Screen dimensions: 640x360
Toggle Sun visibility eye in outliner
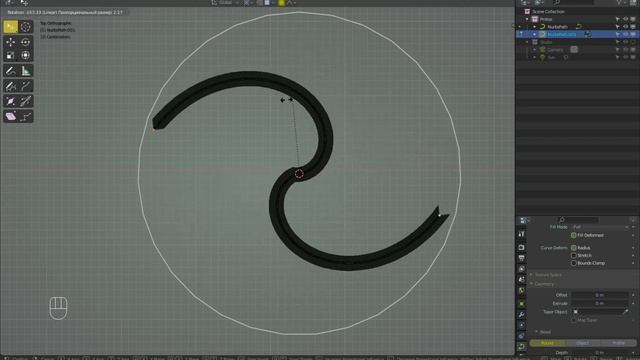[625, 58]
